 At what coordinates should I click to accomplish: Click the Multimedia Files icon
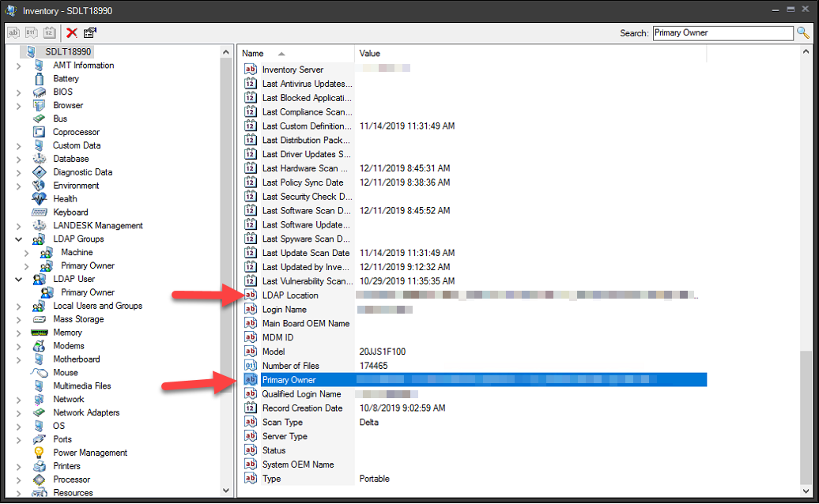tap(39, 386)
